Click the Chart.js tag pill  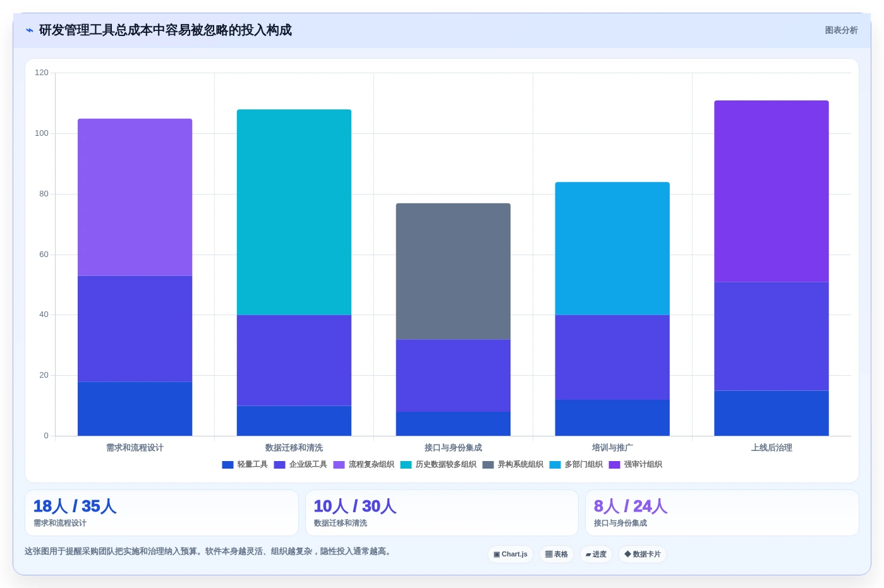pos(511,555)
